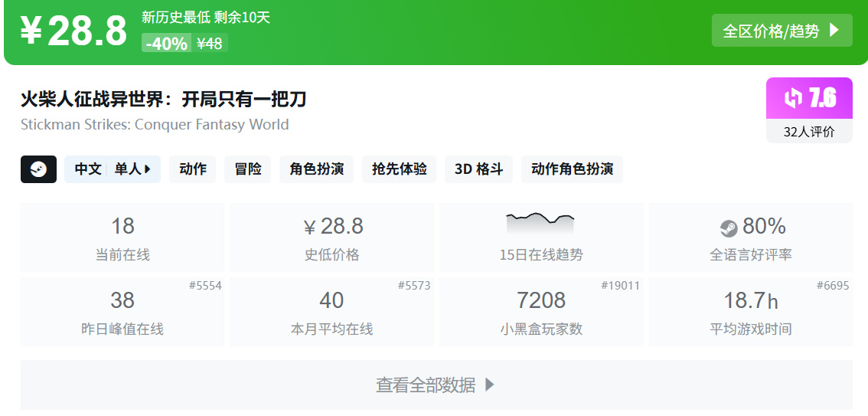Click the 15日在线趋势 sparkline chart
Viewport: 868px width, 416px height.
[x=540, y=223]
